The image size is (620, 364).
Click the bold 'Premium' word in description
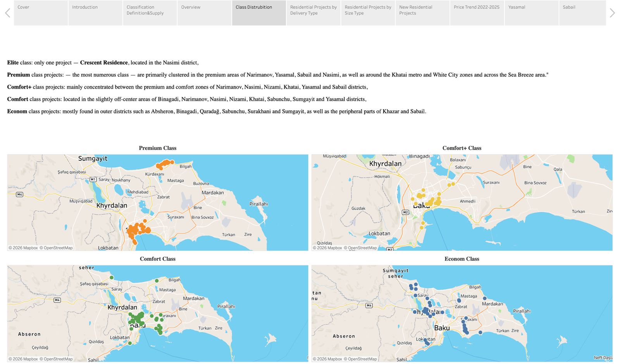click(19, 75)
